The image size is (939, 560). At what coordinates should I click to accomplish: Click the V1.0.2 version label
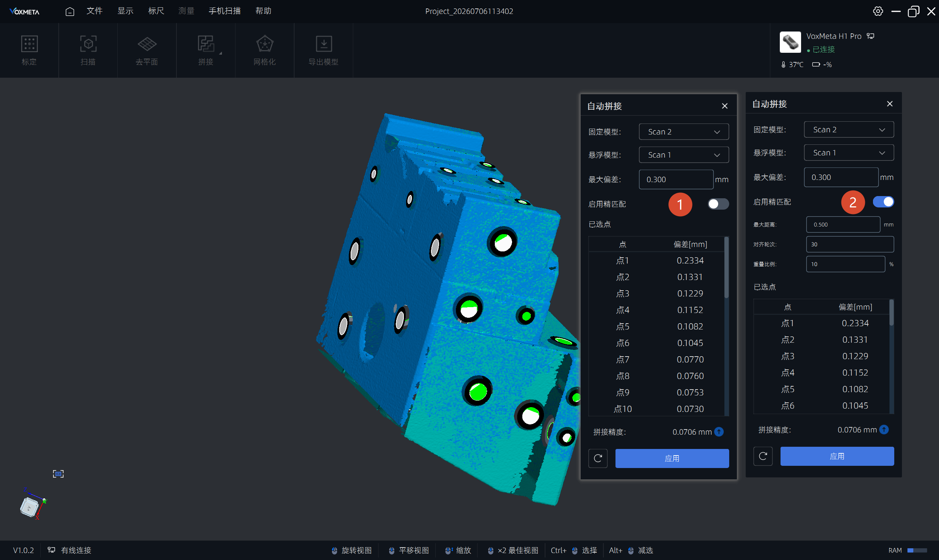(x=23, y=550)
